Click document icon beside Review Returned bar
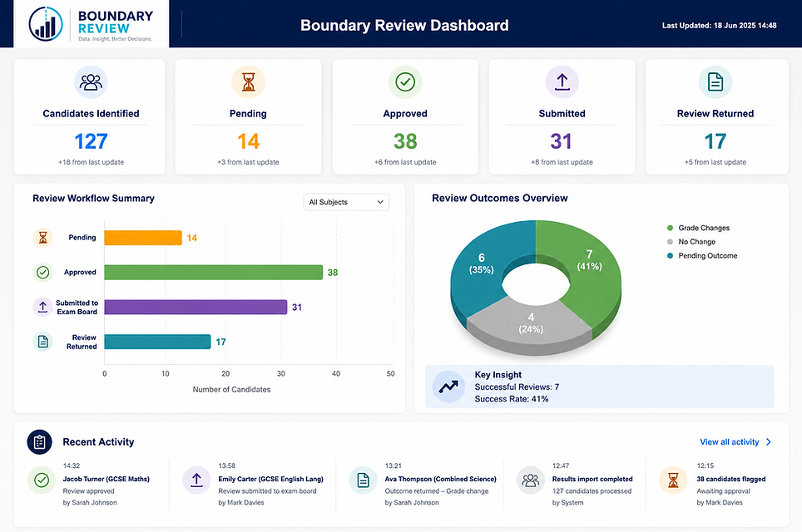 (x=43, y=342)
